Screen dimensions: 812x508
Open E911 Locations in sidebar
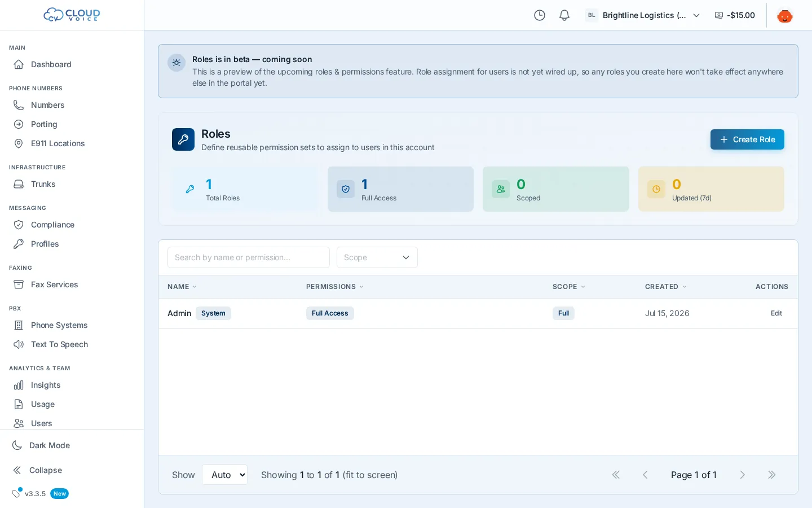click(x=72, y=143)
